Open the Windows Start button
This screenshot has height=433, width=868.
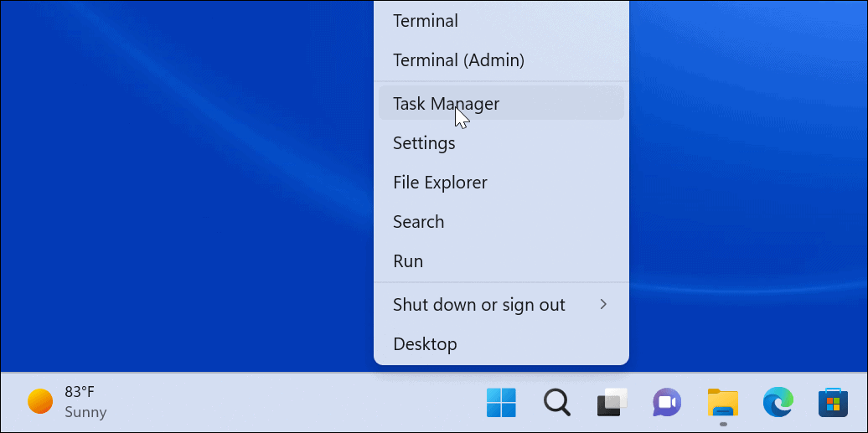tap(501, 403)
